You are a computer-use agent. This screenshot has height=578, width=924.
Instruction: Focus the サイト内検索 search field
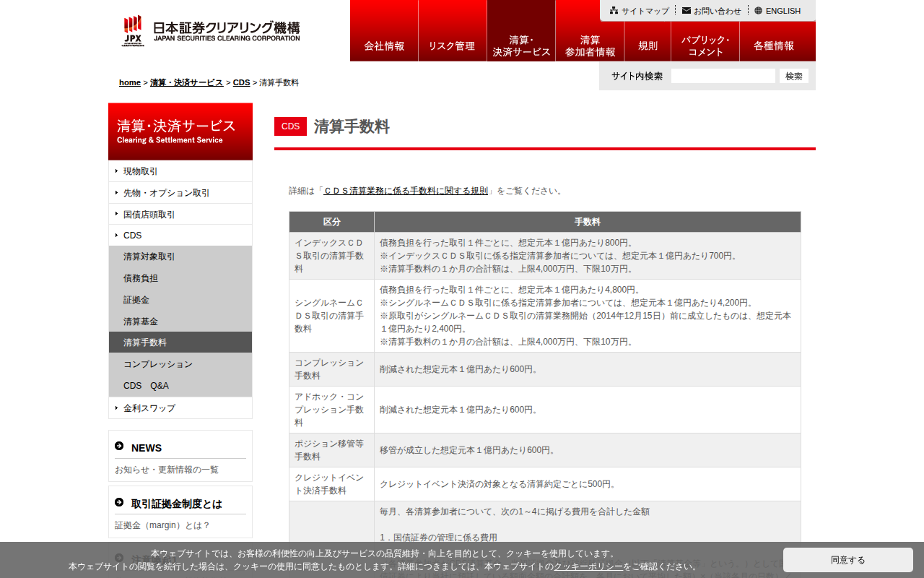[723, 76]
